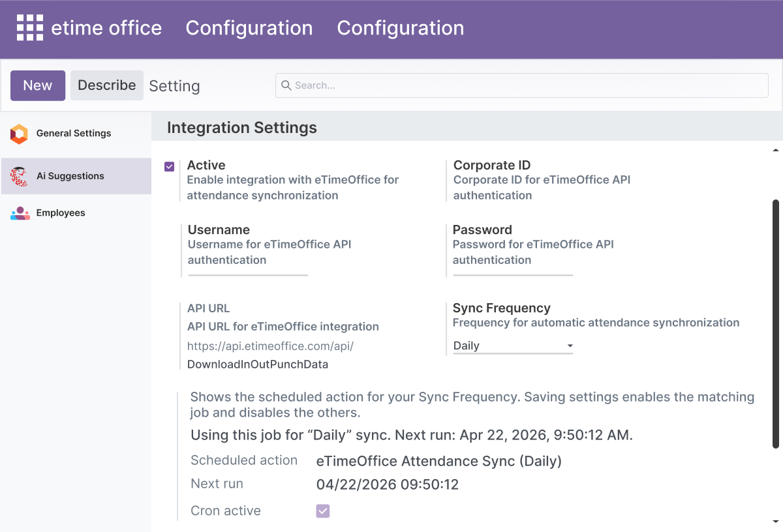Image resolution: width=783 pixels, height=532 pixels.
Task: Toggle the Cron active checkbox
Action: click(x=323, y=511)
